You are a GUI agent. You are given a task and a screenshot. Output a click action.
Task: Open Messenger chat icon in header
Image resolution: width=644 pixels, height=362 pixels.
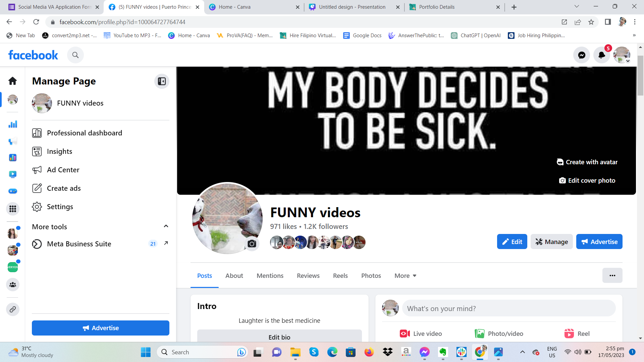[582, 55]
